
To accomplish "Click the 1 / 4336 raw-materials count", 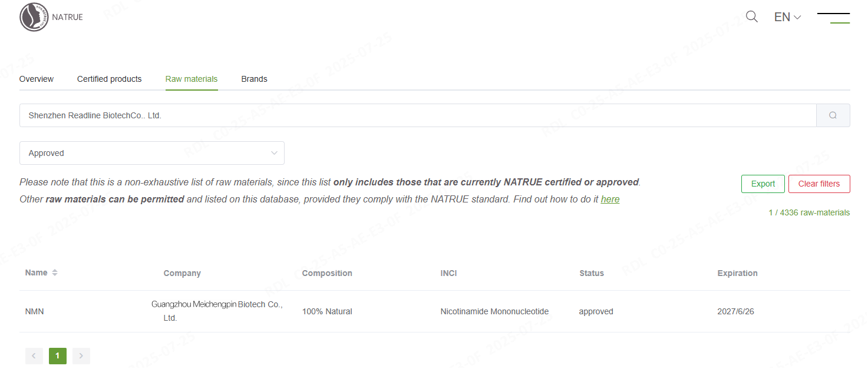I will [x=809, y=212].
